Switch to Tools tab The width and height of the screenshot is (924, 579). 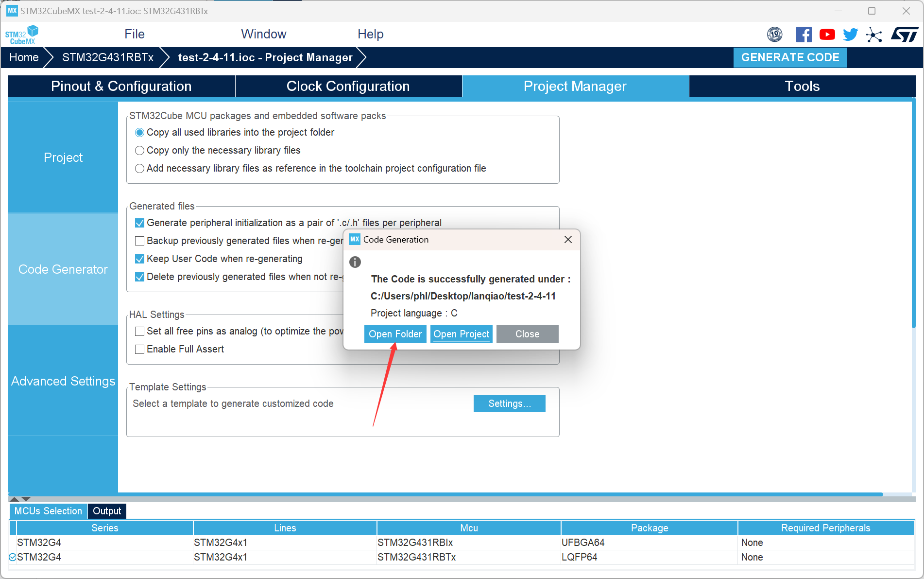802,86
